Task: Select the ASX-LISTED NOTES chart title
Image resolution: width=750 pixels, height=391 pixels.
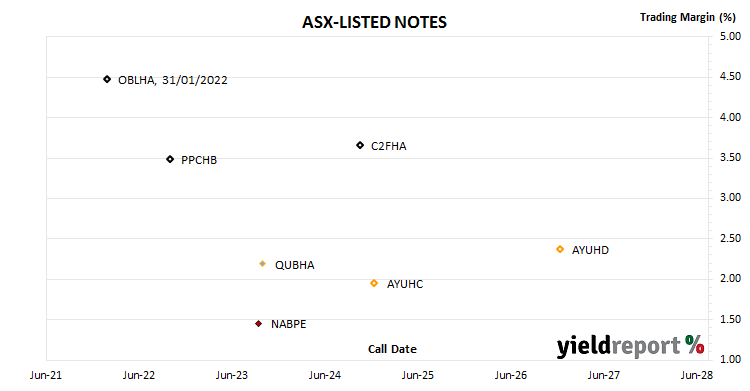Action: 375,22
